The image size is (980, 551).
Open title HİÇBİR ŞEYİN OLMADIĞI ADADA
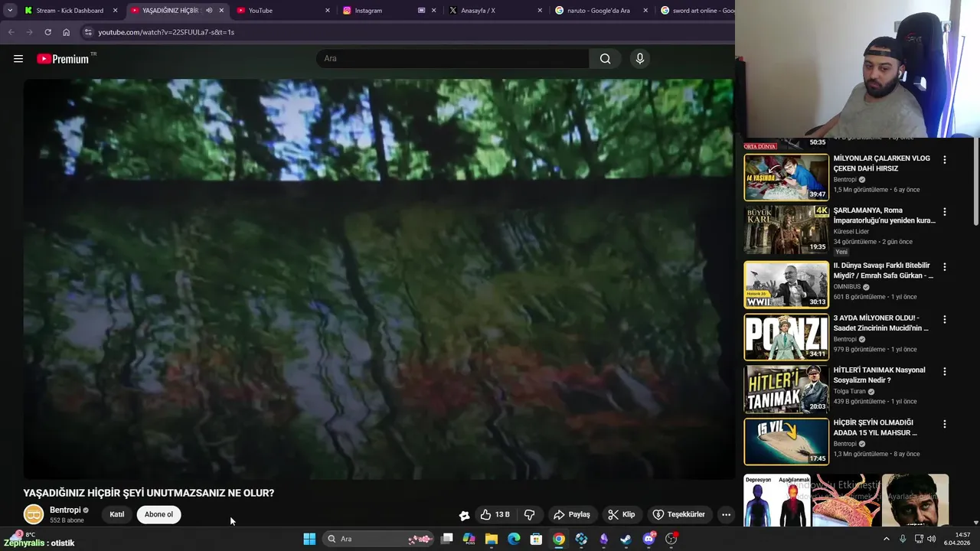click(x=875, y=428)
